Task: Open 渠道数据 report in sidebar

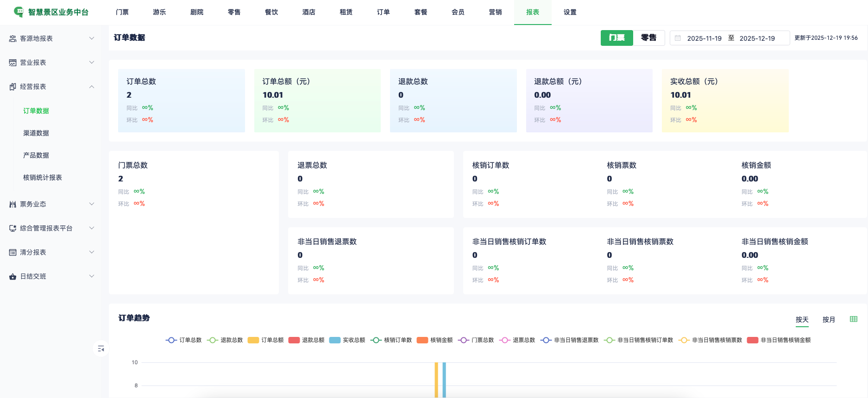Action: 36,133
